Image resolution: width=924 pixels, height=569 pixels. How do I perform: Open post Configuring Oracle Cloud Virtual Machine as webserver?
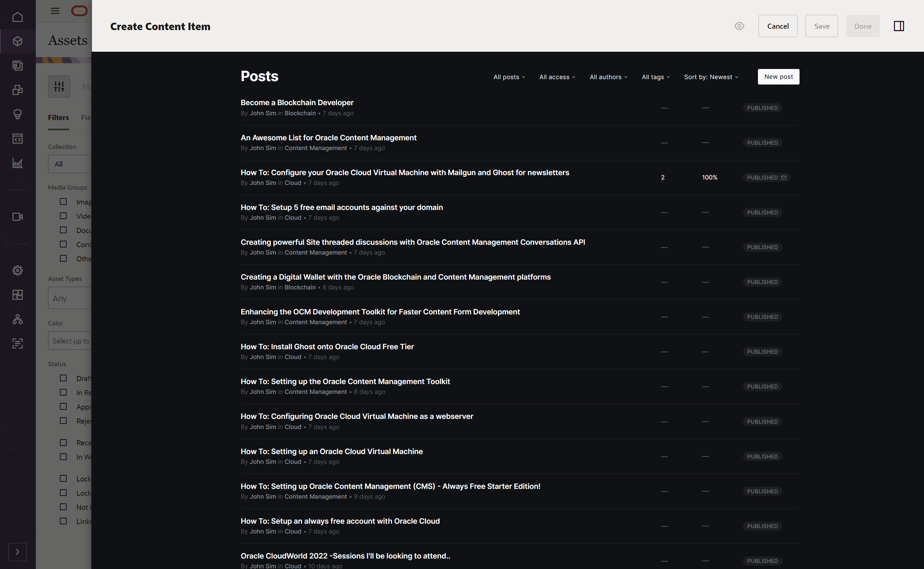pyautogui.click(x=357, y=416)
